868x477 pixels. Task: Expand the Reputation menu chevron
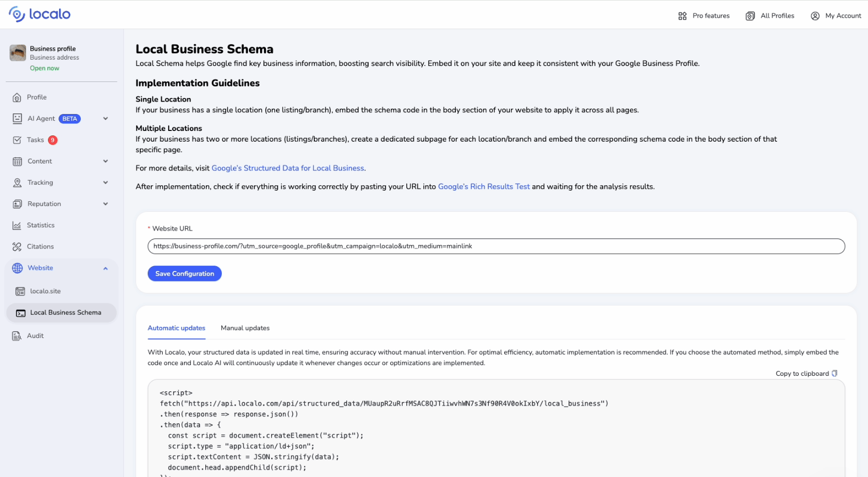[105, 204]
